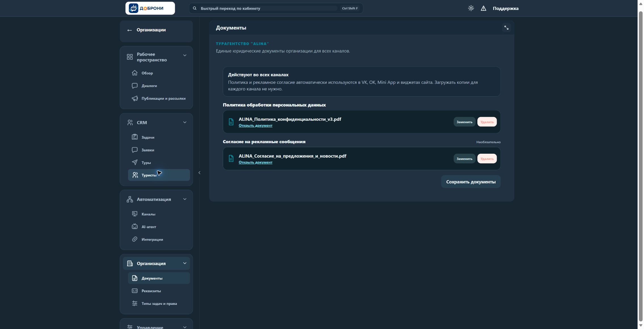Click the Каналы monitor icon
The height and width of the screenshot is (329, 644).
[135, 214]
